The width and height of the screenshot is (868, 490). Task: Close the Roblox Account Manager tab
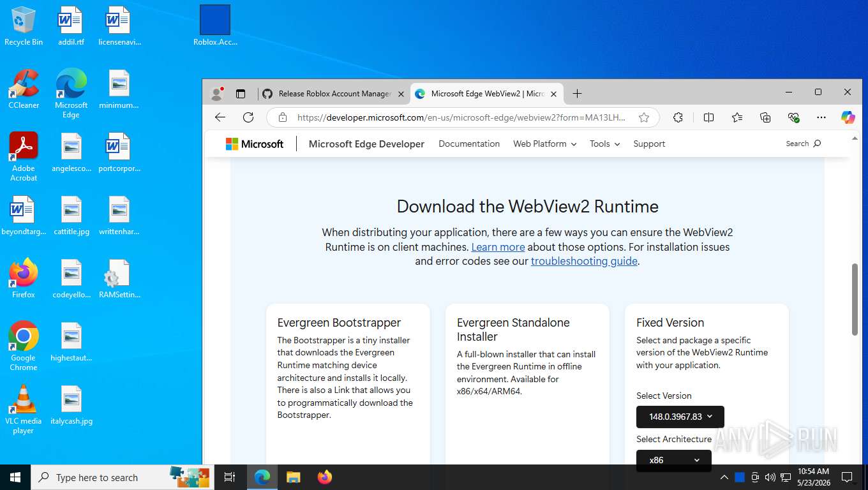tap(401, 94)
